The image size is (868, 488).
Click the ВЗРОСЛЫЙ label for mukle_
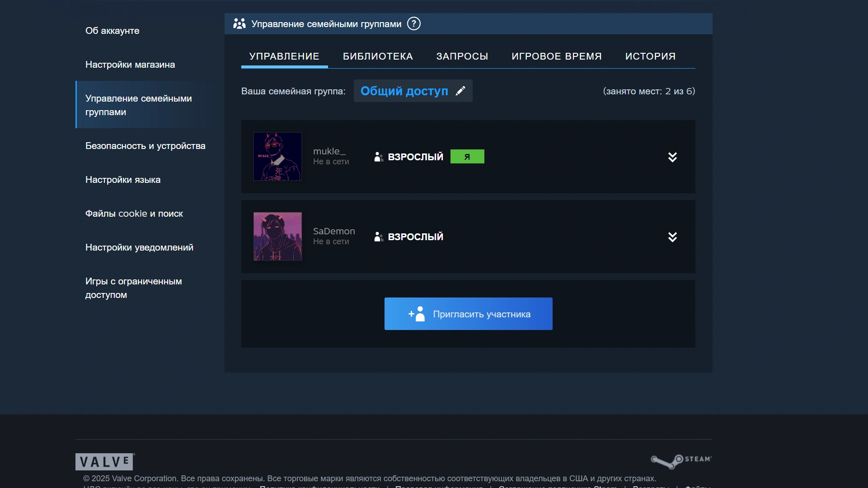click(415, 157)
